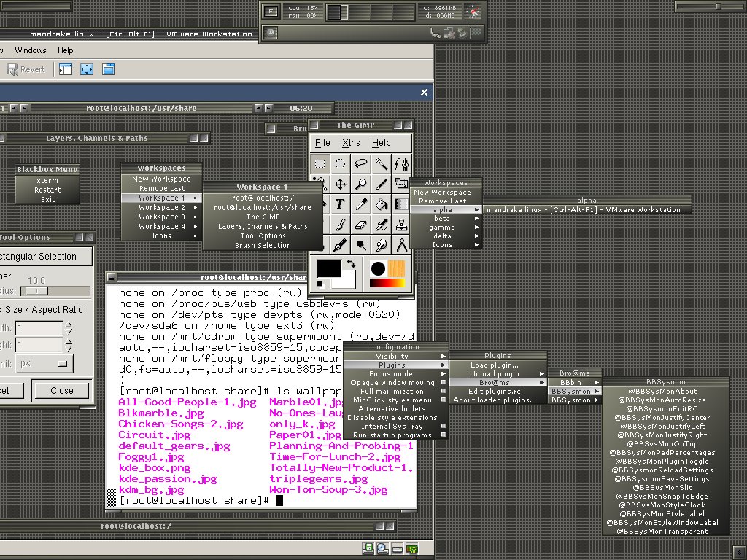Select the Eraser tool
Viewport: 747px width, 560px height.
pyautogui.click(x=360, y=225)
